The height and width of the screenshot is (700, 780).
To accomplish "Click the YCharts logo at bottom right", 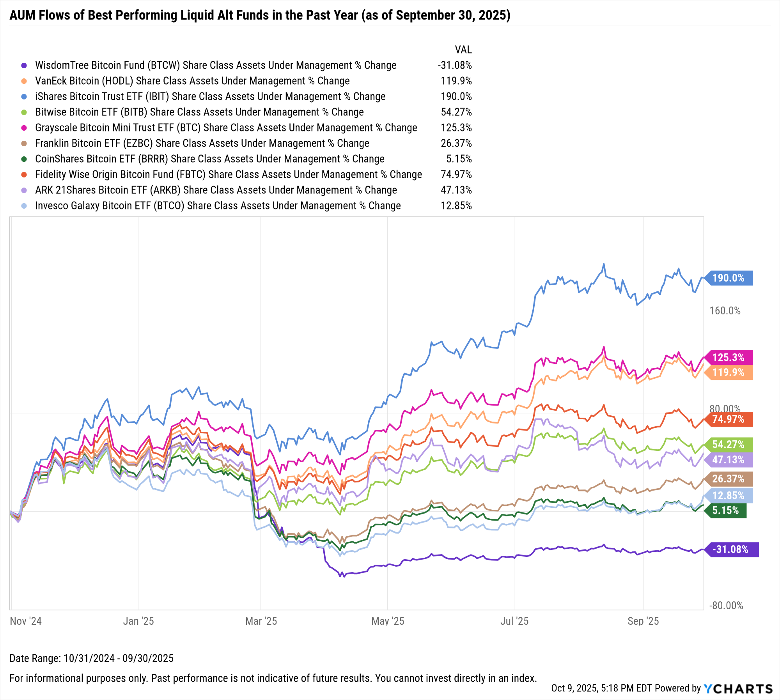I will coord(738,689).
